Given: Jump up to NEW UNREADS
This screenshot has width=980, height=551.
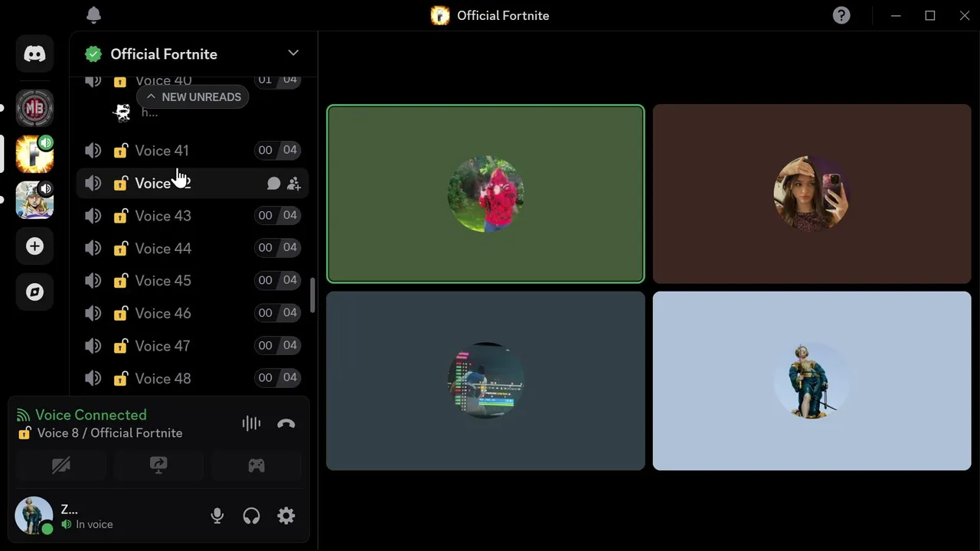Looking at the screenshot, I should click(193, 96).
